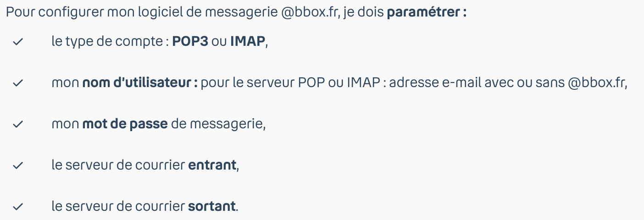Click the bold word "paramétrer :" in the heading

pos(427,11)
